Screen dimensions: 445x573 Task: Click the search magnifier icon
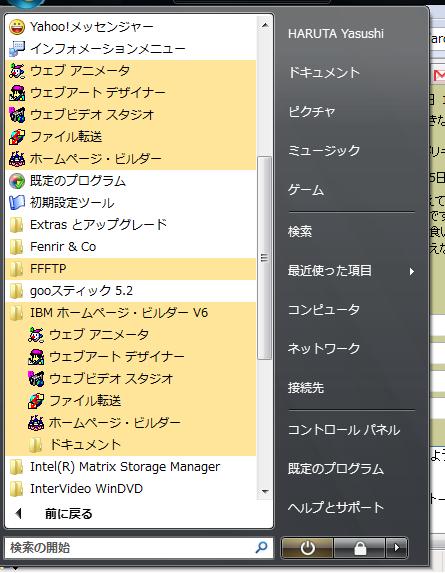[x=261, y=547]
